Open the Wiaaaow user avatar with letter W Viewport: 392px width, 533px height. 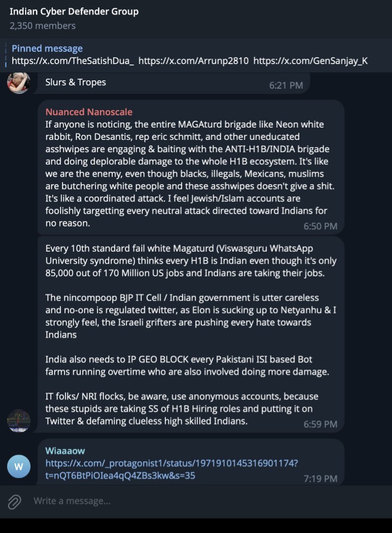[x=19, y=466]
